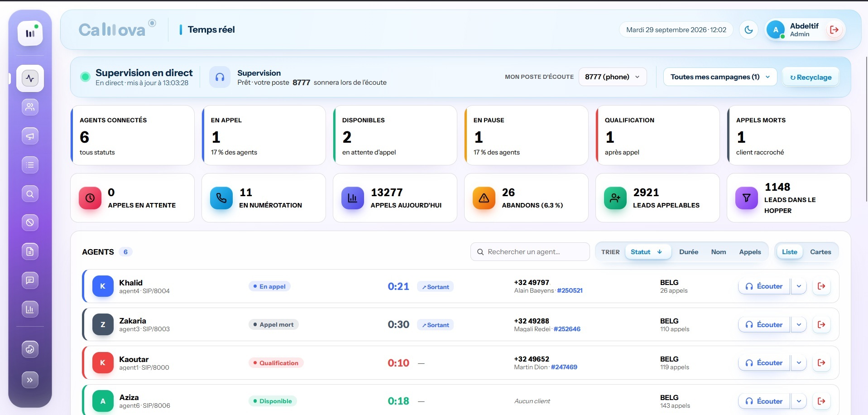The height and width of the screenshot is (415, 868).
Task: Open the agents users sidebar icon
Action: pyautogui.click(x=30, y=107)
